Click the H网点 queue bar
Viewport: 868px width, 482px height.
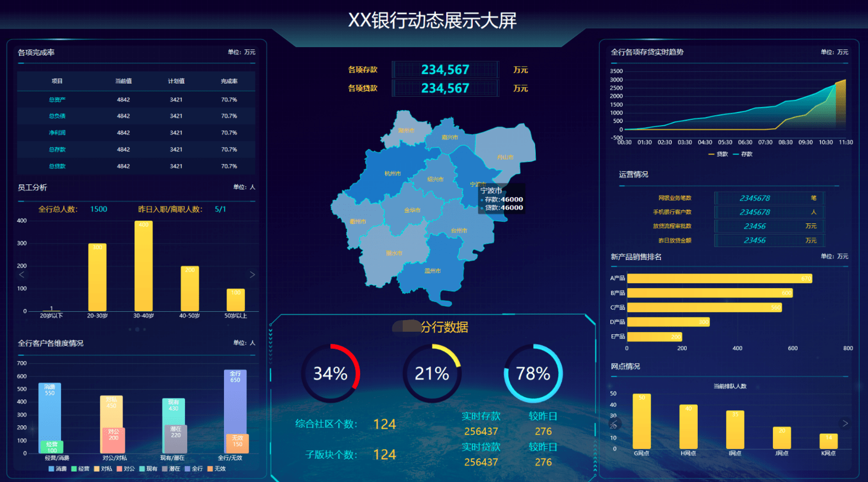coord(688,427)
